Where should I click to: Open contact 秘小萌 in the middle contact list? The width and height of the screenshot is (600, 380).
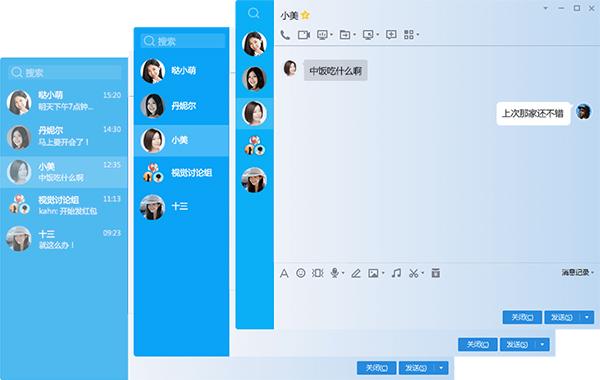tap(181, 71)
